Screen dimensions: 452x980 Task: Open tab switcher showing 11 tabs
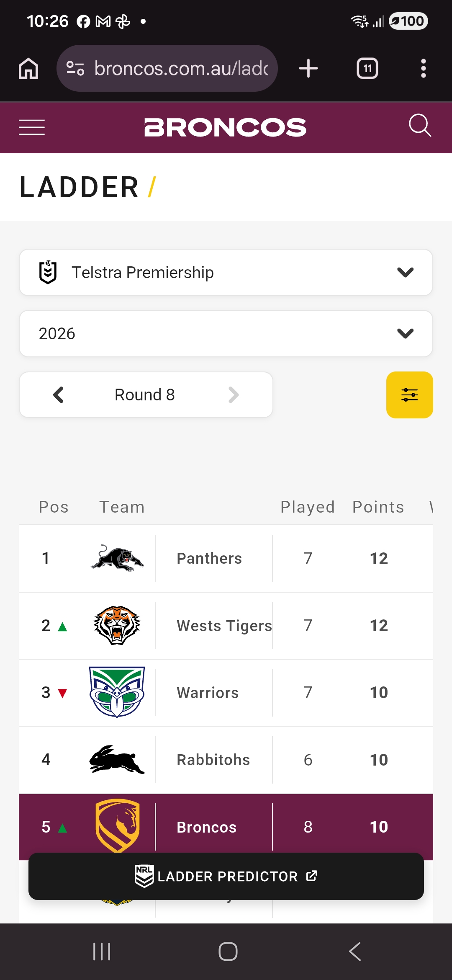pos(367,68)
